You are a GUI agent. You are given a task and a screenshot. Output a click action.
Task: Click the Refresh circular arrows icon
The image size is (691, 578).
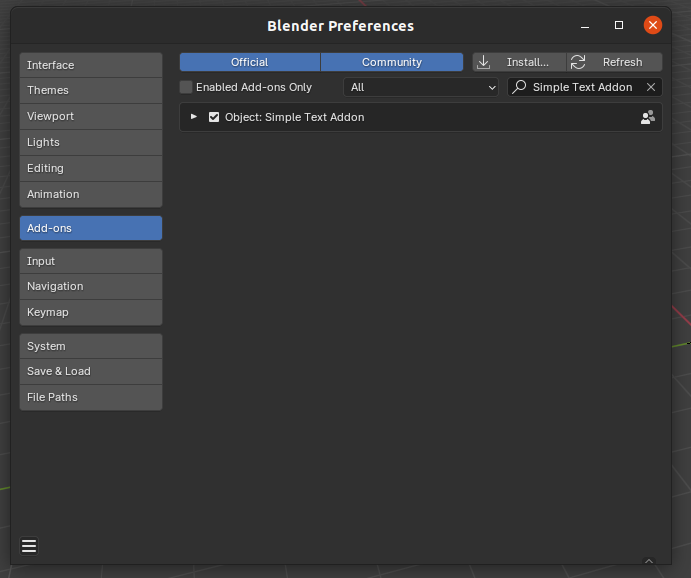tap(578, 62)
